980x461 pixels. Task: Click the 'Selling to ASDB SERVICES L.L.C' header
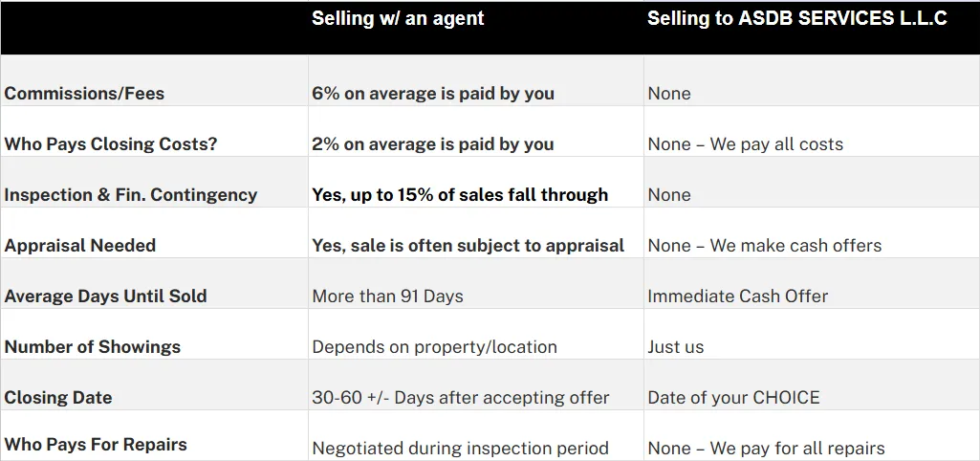click(x=796, y=18)
